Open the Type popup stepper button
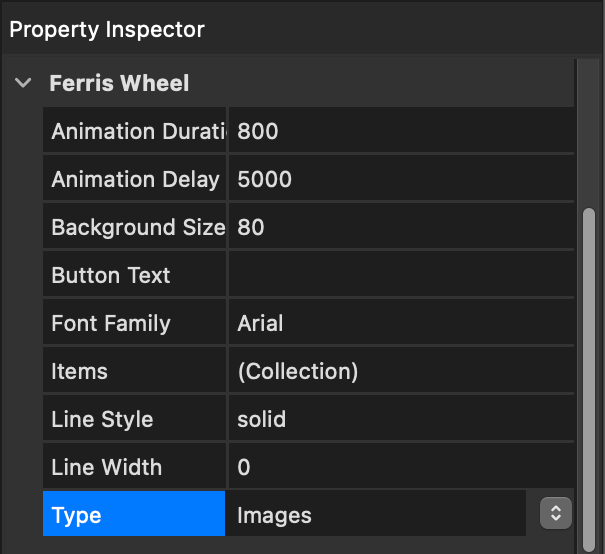Image resolution: width=605 pixels, height=554 pixels. [x=556, y=513]
